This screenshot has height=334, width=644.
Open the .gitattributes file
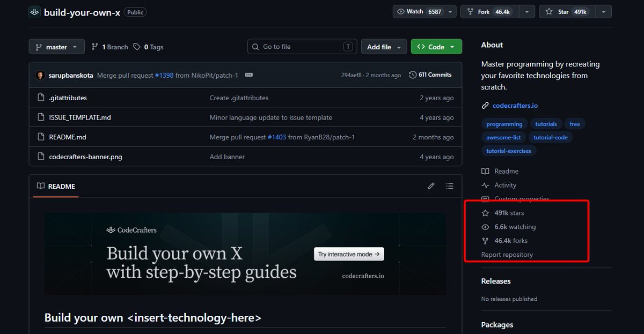tap(68, 98)
